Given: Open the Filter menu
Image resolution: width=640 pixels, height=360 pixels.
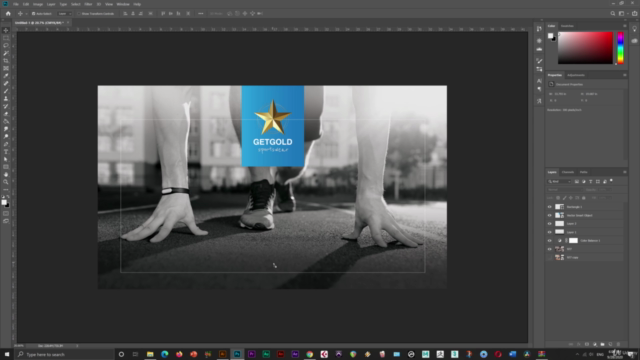Looking at the screenshot, I should point(88,4).
